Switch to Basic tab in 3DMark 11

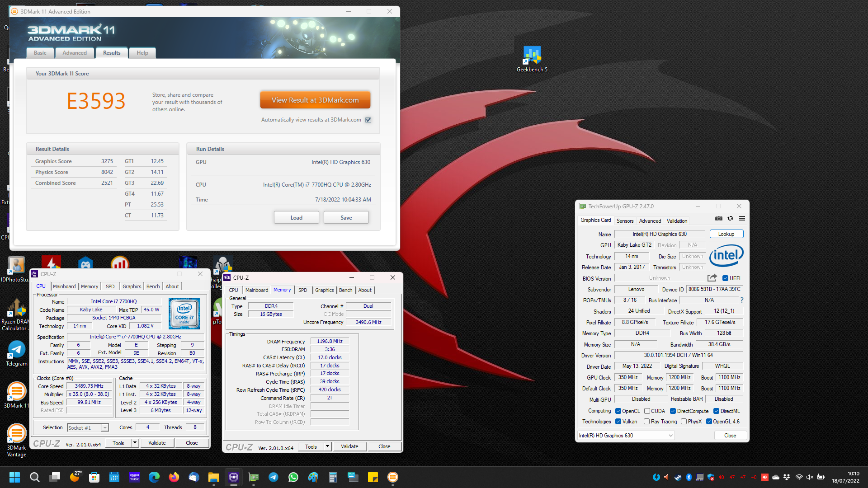40,53
